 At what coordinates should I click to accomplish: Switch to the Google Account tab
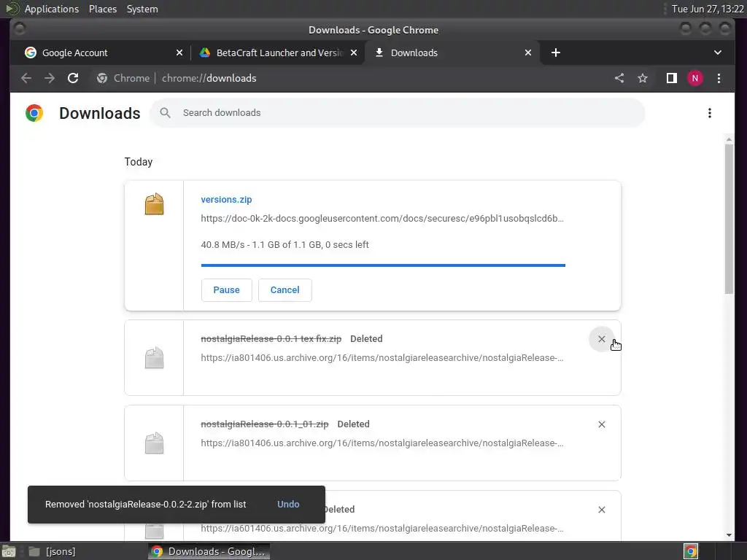click(103, 52)
